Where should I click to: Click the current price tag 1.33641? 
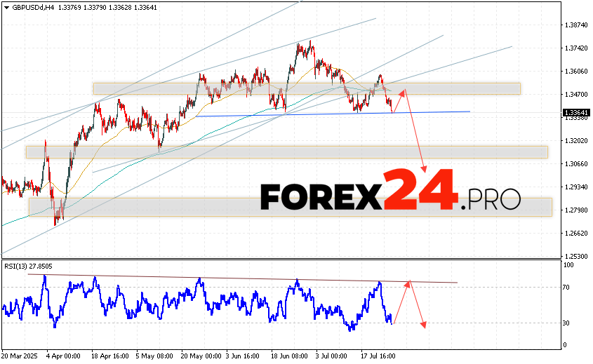575,112
